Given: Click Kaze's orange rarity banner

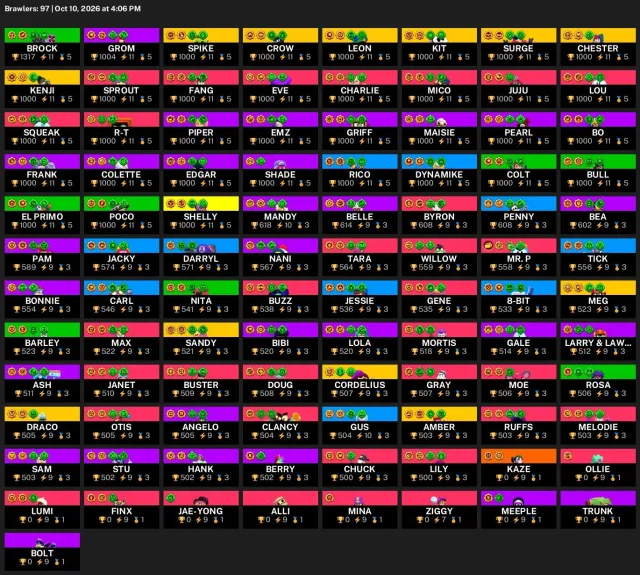Looking at the screenshot, I should (x=518, y=456).
